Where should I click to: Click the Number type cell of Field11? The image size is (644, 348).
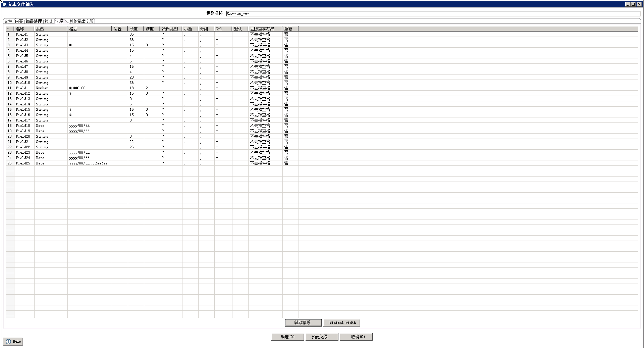[x=51, y=88]
